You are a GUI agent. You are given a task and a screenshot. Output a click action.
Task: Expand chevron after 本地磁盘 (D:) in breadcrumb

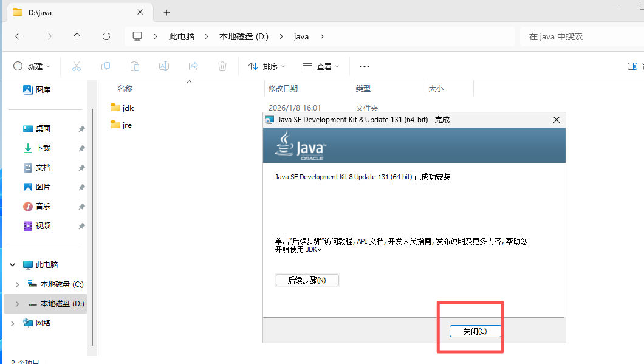[281, 36]
